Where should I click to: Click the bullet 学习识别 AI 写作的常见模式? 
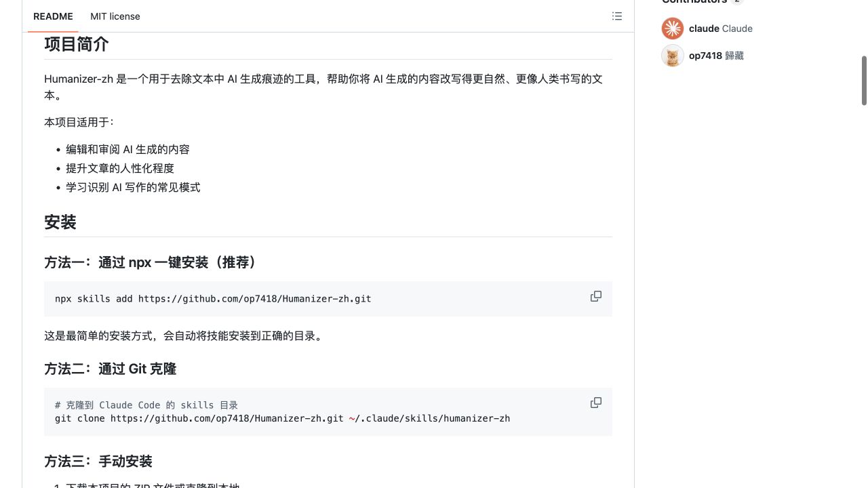[133, 187]
